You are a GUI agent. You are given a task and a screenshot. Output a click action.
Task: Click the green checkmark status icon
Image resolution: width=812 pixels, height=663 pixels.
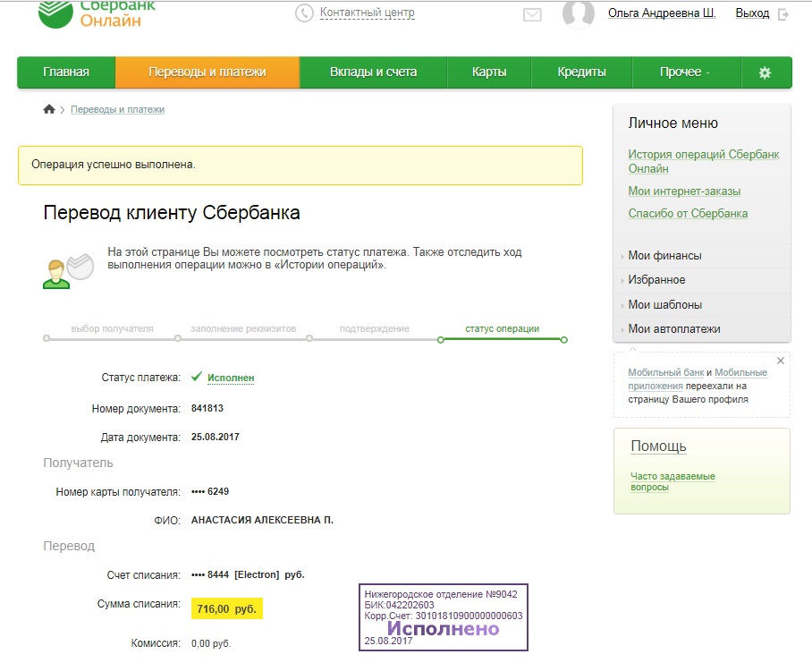(x=196, y=377)
